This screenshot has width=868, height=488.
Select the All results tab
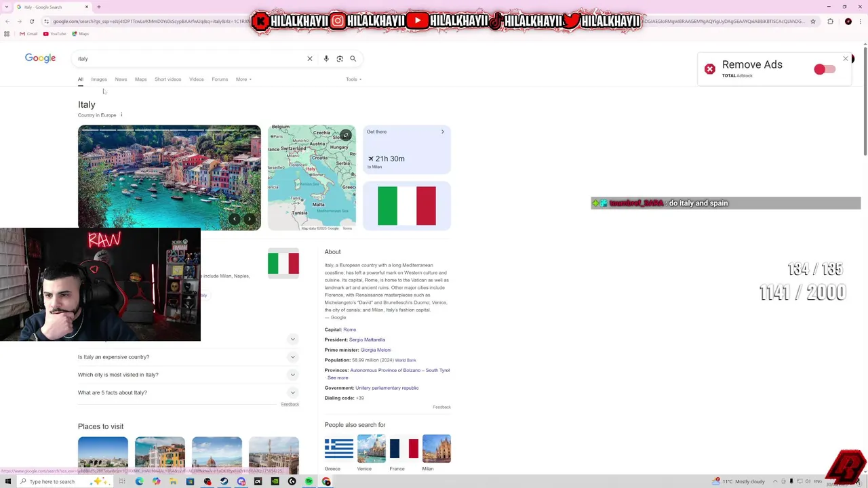(80, 79)
